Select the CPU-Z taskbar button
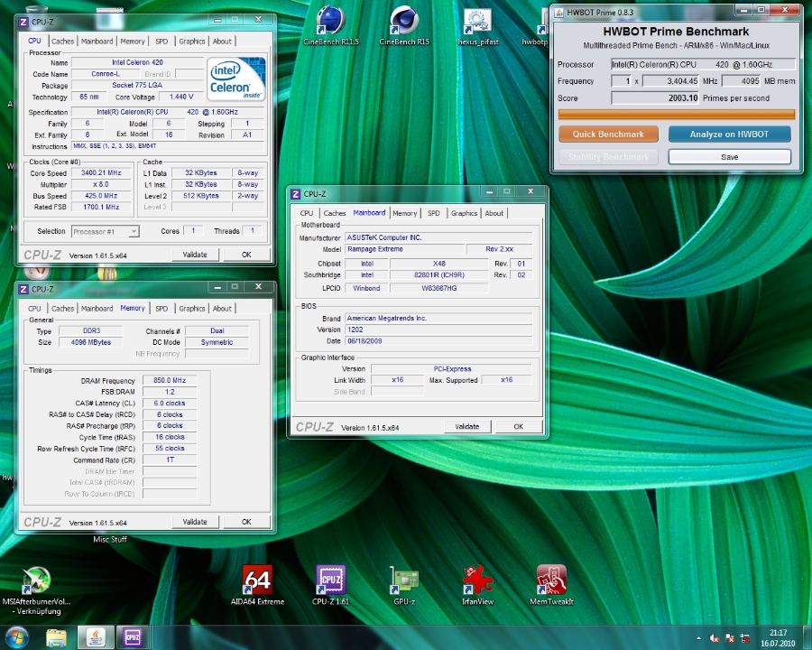Viewport: 812px width, 650px height. 133,637
